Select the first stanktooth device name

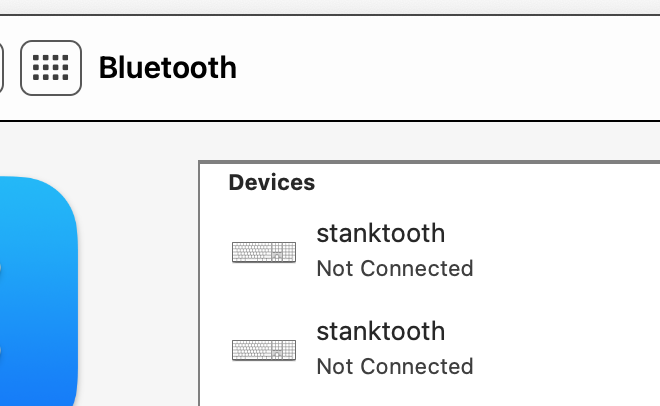coord(381,233)
